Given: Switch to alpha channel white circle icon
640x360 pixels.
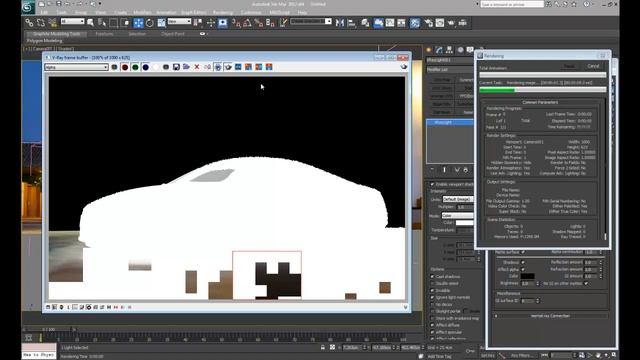Looking at the screenshot, I should tap(156, 67).
